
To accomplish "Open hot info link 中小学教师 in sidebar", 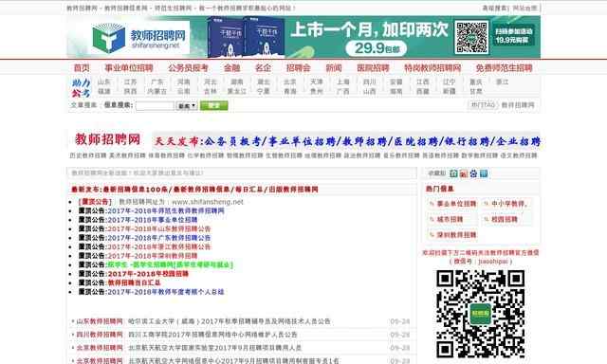I will (x=509, y=204).
